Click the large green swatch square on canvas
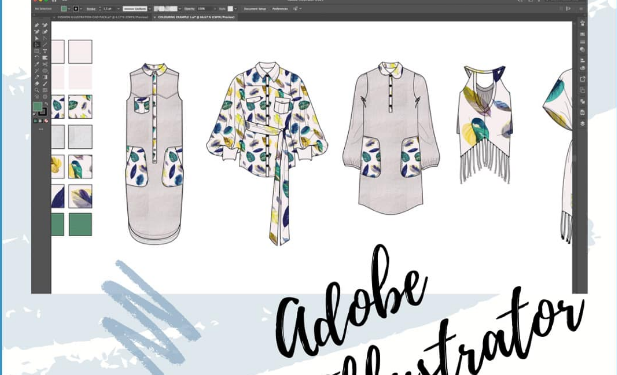The height and width of the screenshot is (375, 617). (80, 225)
